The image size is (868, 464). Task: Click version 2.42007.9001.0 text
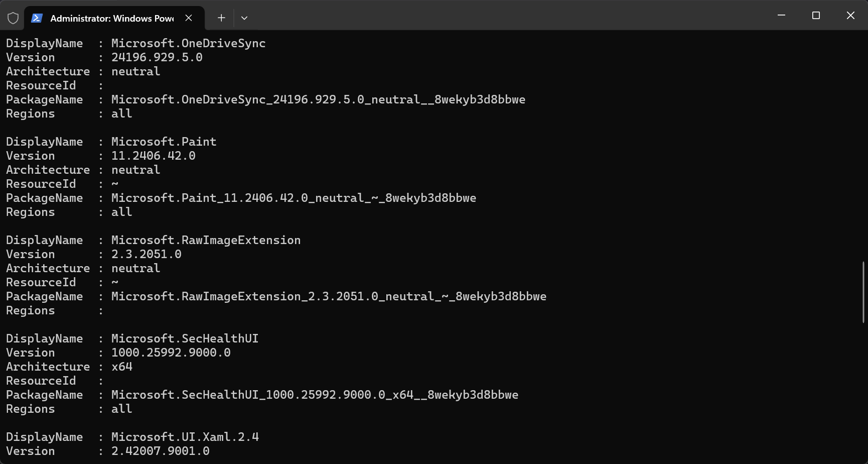[161, 451]
